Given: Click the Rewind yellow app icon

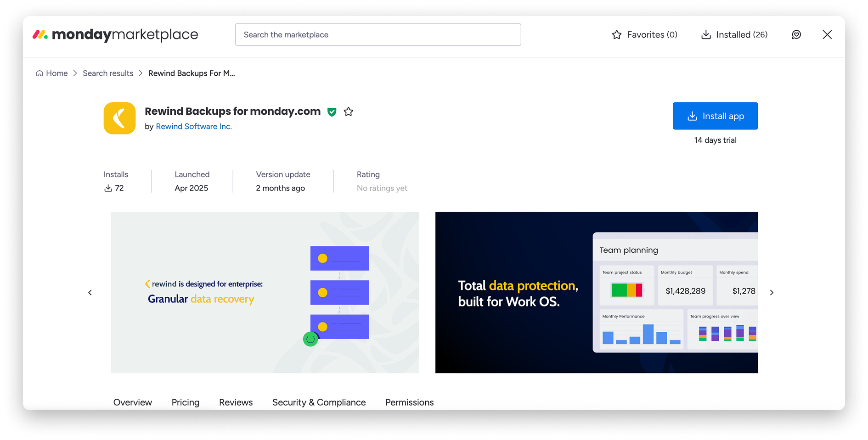Looking at the screenshot, I should pyautogui.click(x=119, y=118).
